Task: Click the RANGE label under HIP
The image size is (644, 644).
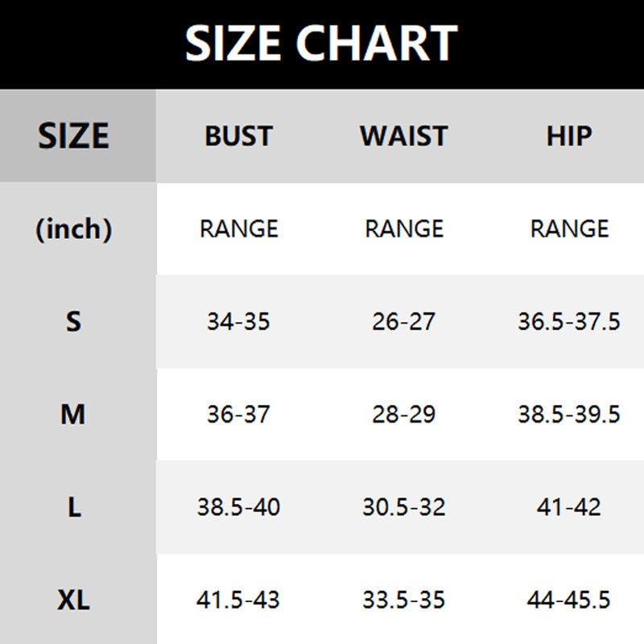Action: pos(569,229)
